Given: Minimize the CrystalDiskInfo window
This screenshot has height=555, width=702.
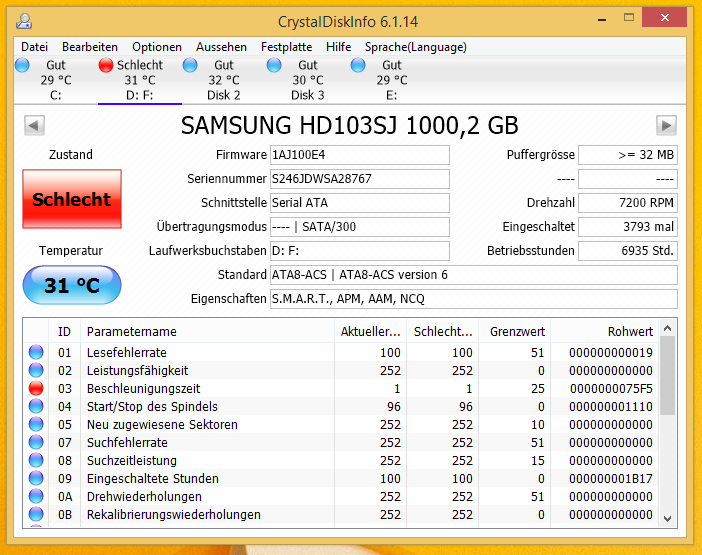Looking at the screenshot, I should 602,19.
